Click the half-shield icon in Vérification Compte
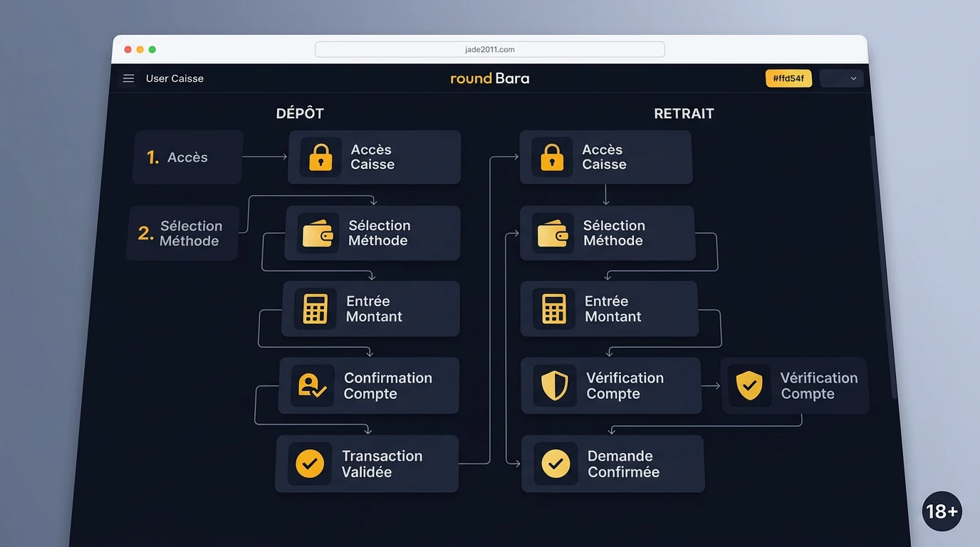 (555, 386)
